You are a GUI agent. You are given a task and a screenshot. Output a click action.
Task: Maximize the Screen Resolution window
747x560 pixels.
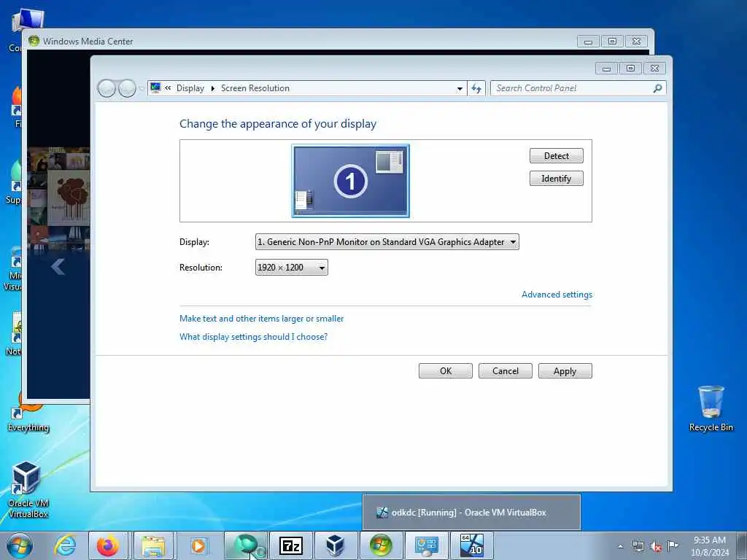coord(630,69)
